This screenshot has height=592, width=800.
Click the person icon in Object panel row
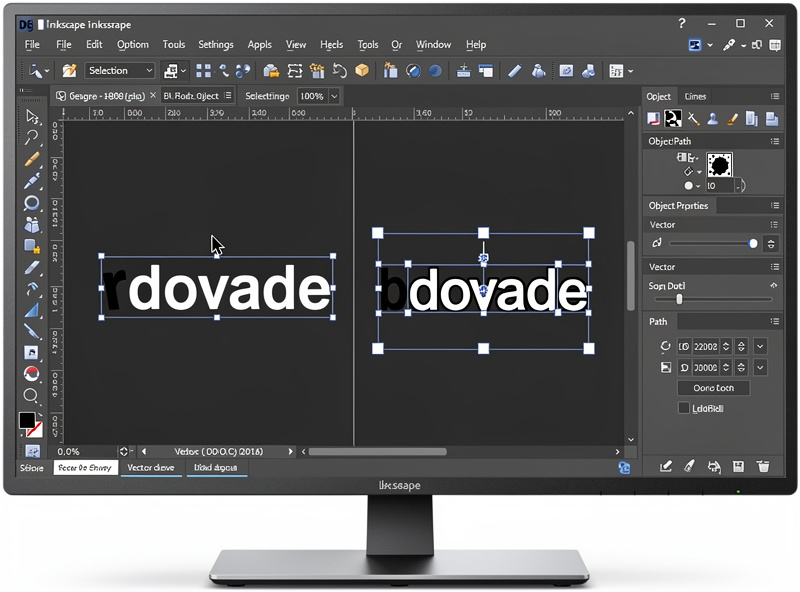(x=713, y=119)
